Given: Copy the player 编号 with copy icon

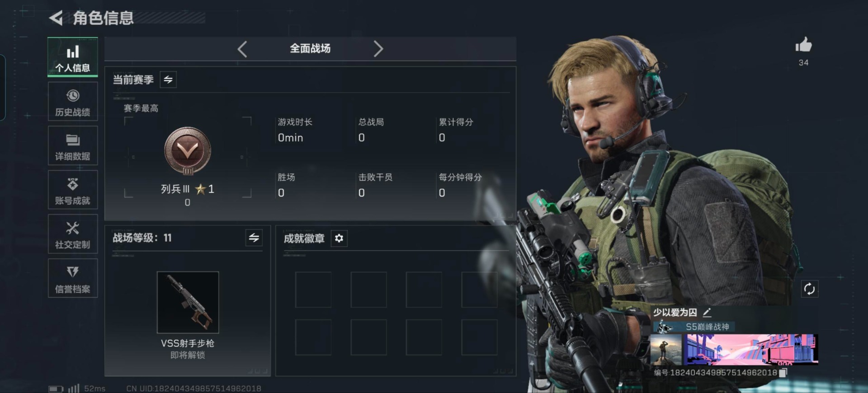Looking at the screenshot, I should point(783,373).
